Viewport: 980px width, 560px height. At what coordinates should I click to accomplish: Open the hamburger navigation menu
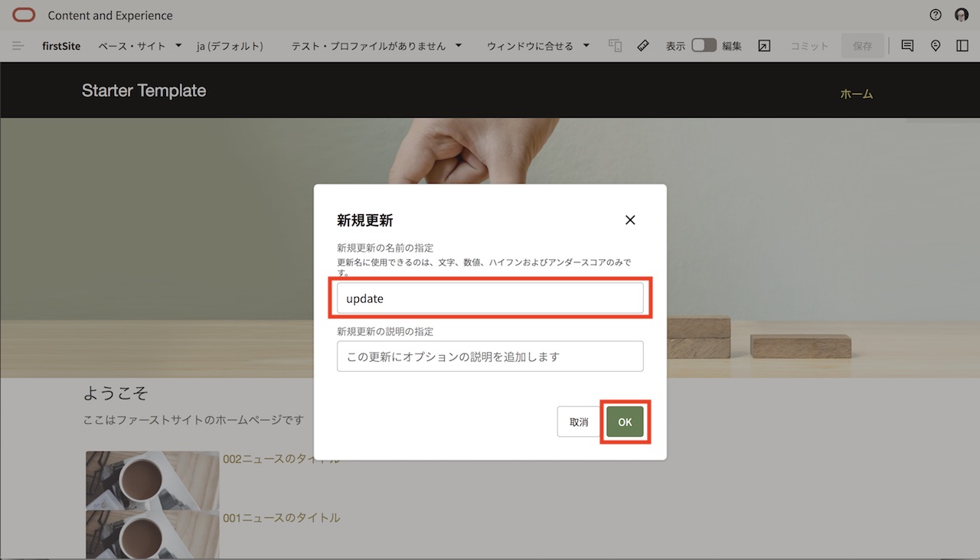tap(18, 45)
